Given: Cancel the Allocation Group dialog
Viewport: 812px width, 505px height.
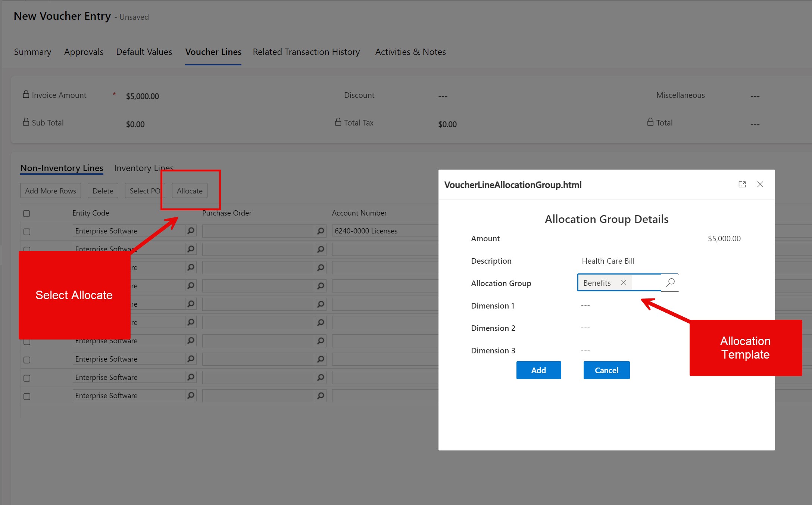Looking at the screenshot, I should tap(606, 370).
